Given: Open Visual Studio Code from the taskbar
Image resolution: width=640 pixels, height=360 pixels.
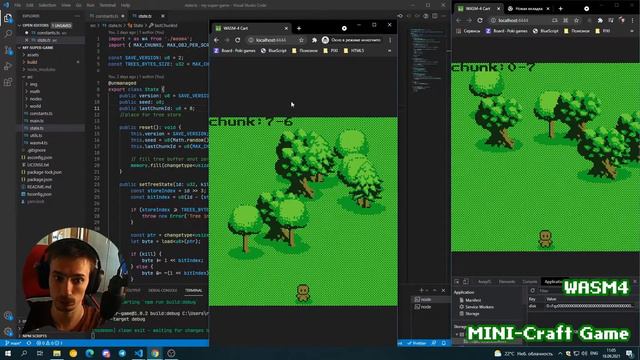Looking at the screenshot, I should (138, 353).
